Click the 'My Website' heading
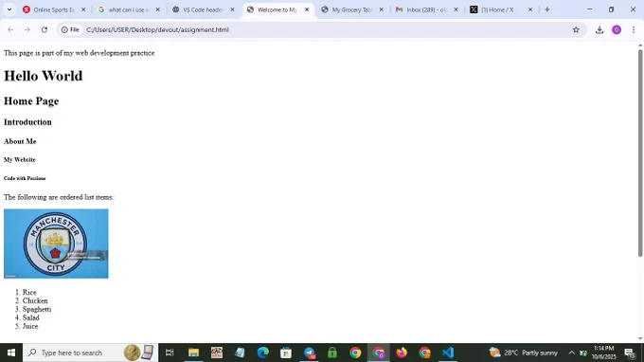 point(20,160)
